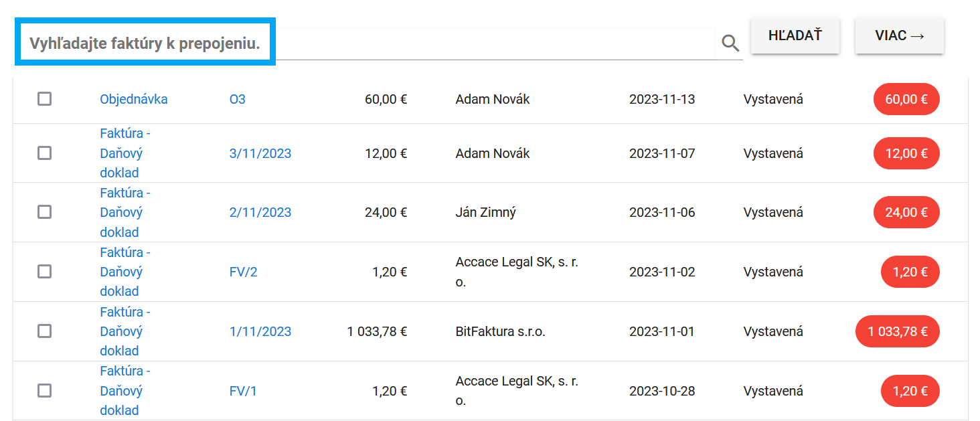Click the VIAC → button
The height and width of the screenshot is (421, 980).
tap(899, 35)
